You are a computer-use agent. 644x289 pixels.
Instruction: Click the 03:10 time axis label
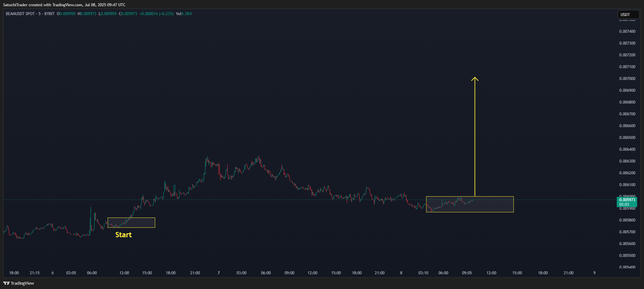[x=423, y=273]
